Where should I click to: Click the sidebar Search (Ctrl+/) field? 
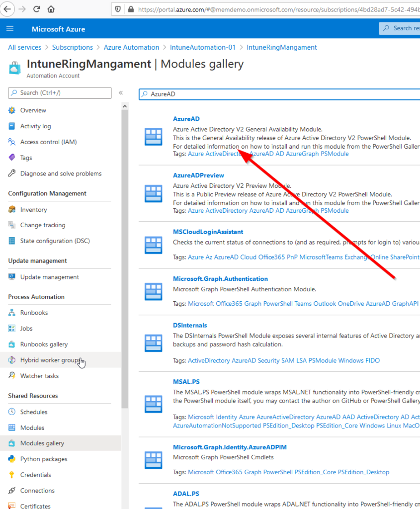(x=60, y=93)
